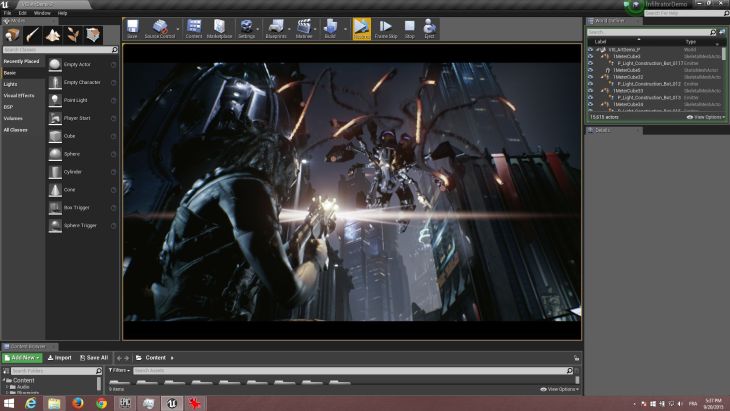Open Chrome from the taskbar
Screen dimensions: 730x411
click(x=101, y=403)
